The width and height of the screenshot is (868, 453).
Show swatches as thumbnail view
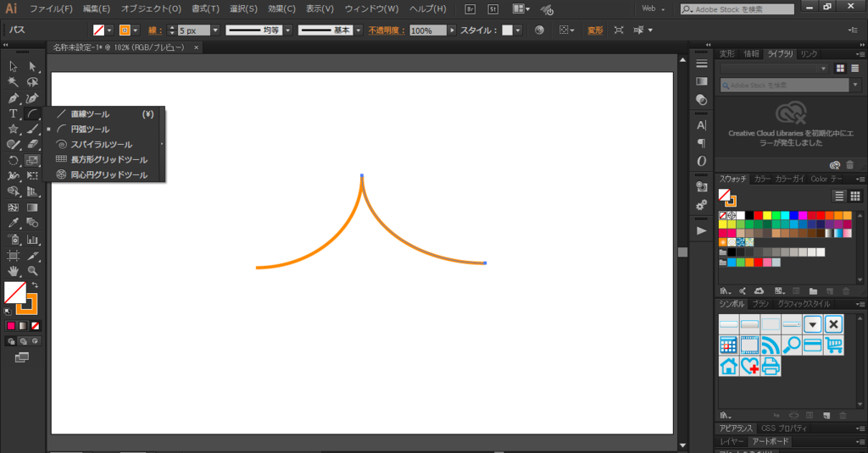(x=855, y=196)
